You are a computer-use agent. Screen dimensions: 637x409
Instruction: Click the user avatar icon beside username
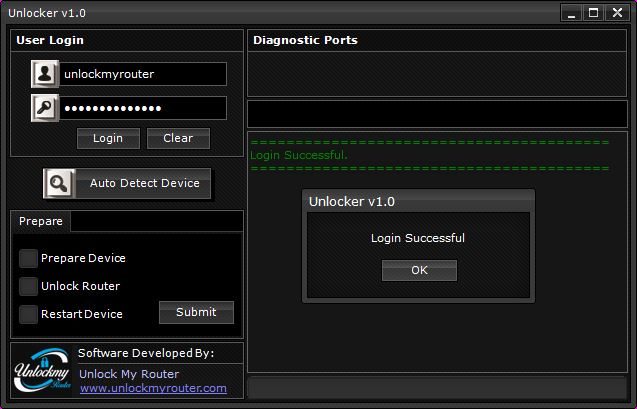pos(45,74)
